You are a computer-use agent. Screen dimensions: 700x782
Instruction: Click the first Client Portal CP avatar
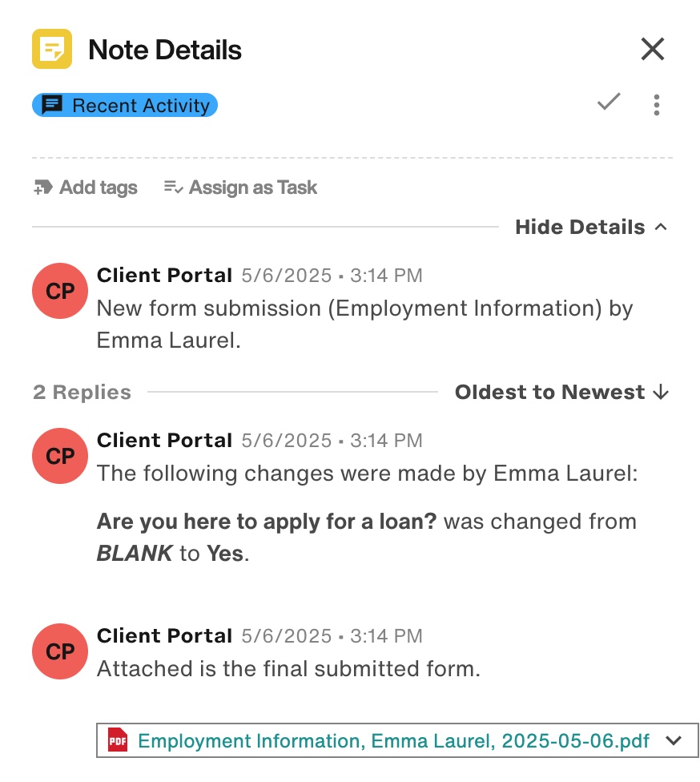tap(60, 291)
